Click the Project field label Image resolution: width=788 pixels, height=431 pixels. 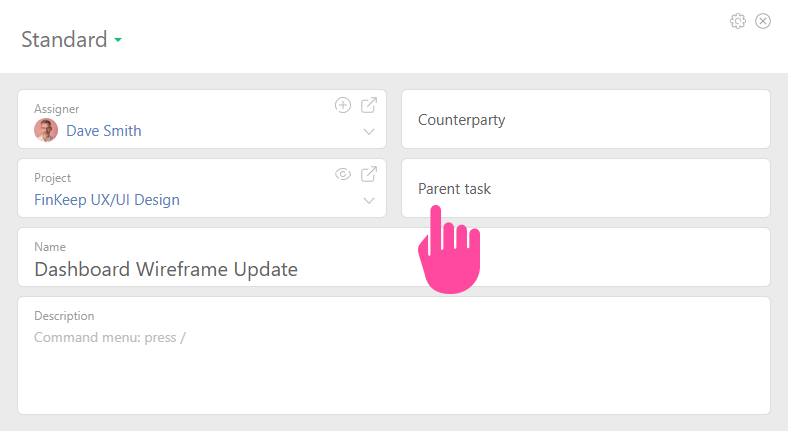[x=53, y=178]
